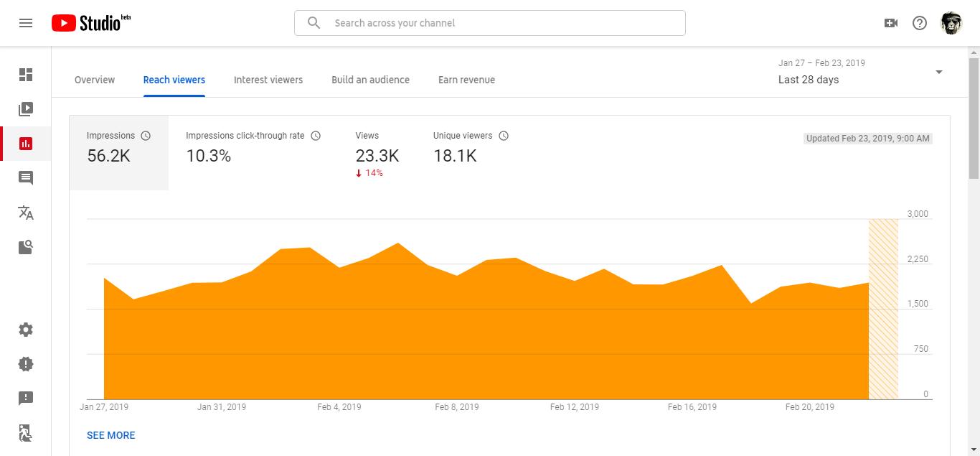Open the Build an audience tab
The width and height of the screenshot is (980, 456).
(370, 80)
